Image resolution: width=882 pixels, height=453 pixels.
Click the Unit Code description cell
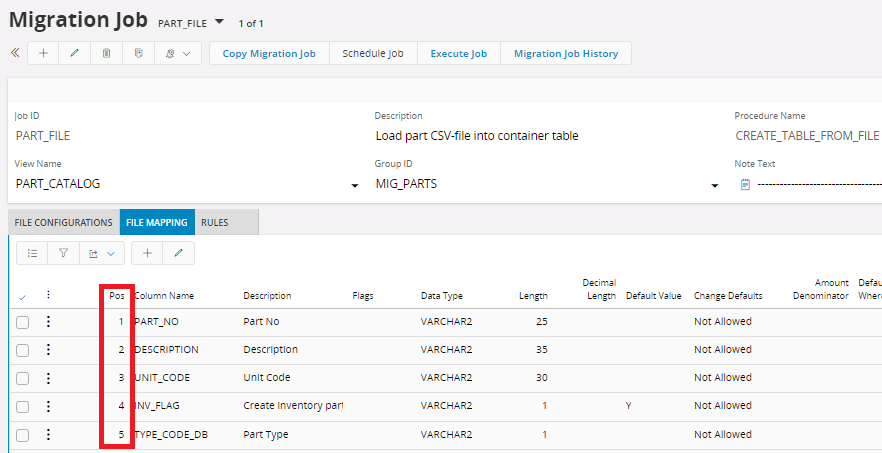click(x=267, y=378)
